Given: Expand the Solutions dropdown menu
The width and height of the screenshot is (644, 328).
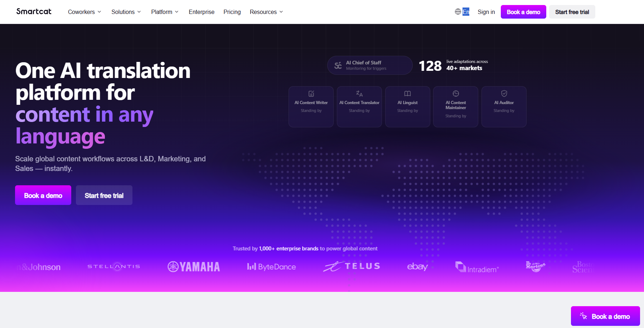Looking at the screenshot, I should (x=126, y=12).
